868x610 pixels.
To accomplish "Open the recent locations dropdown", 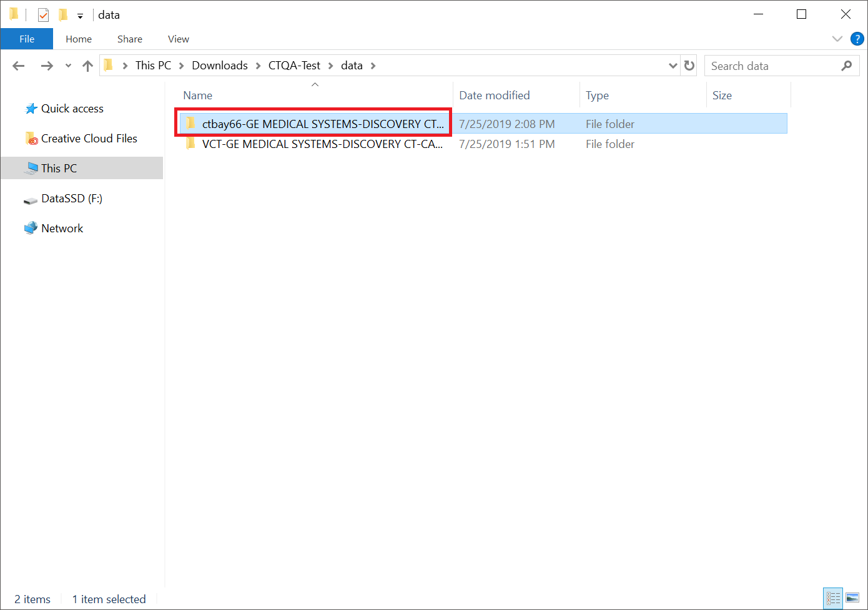I will pyautogui.click(x=68, y=66).
